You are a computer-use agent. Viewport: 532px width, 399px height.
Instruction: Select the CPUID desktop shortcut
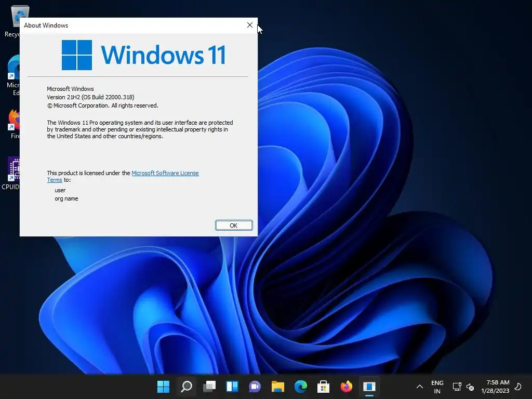11,173
